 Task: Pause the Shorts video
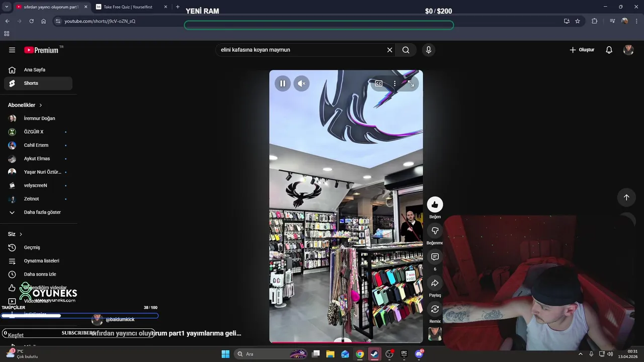click(x=283, y=83)
